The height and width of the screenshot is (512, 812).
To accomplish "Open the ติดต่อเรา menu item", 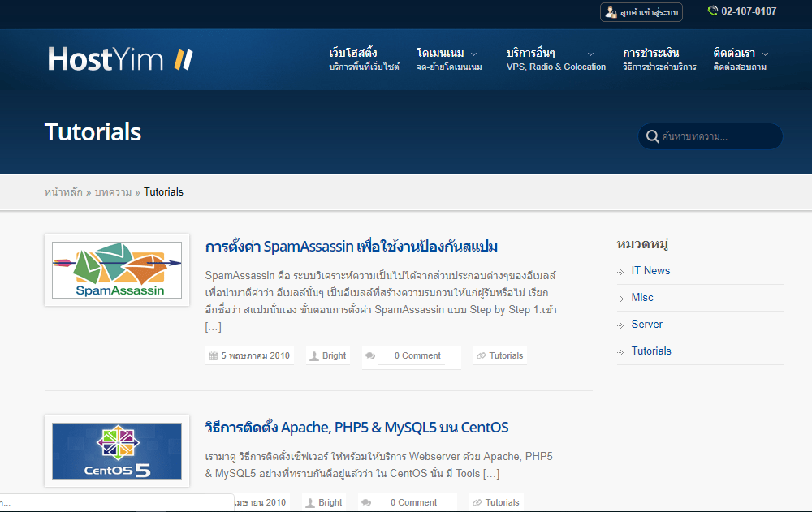I will coord(740,59).
